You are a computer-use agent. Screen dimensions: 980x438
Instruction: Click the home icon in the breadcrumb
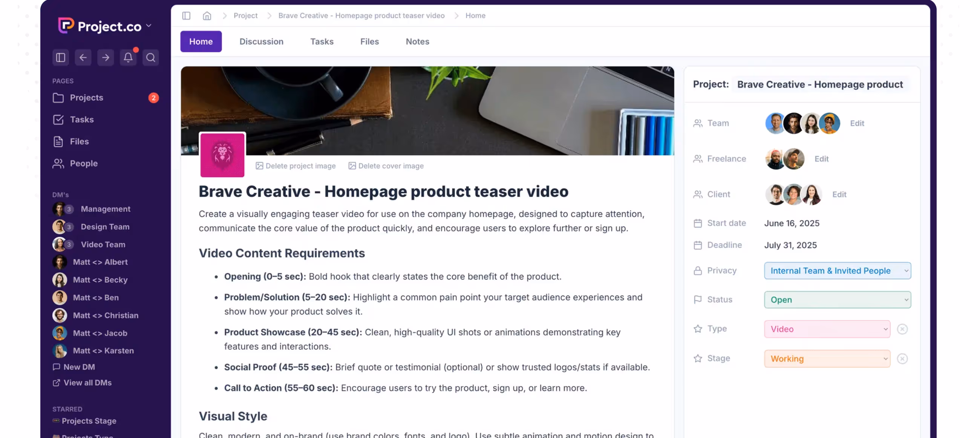pyautogui.click(x=207, y=15)
